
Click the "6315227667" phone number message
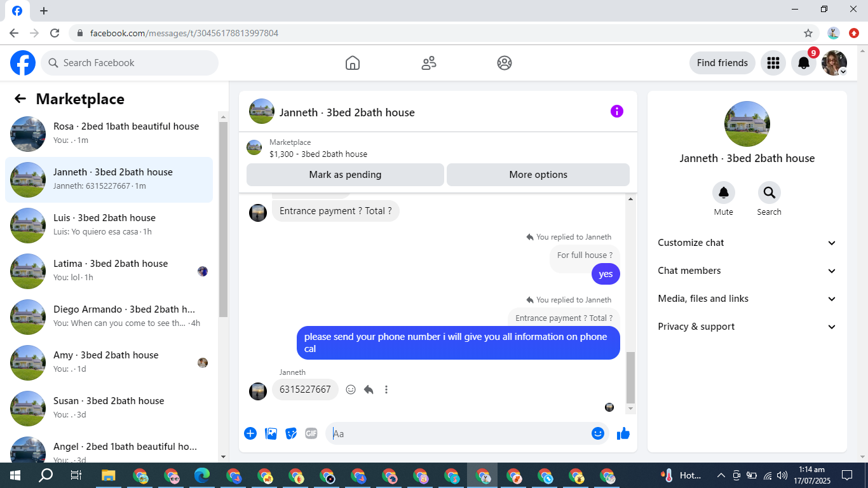(305, 390)
